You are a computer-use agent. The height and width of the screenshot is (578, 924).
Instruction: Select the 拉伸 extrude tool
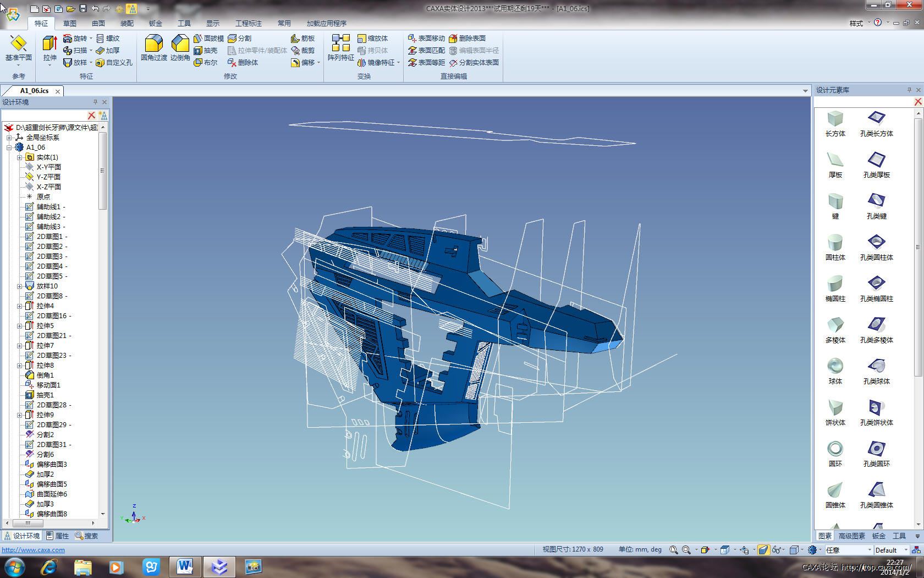pyautogui.click(x=50, y=48)
